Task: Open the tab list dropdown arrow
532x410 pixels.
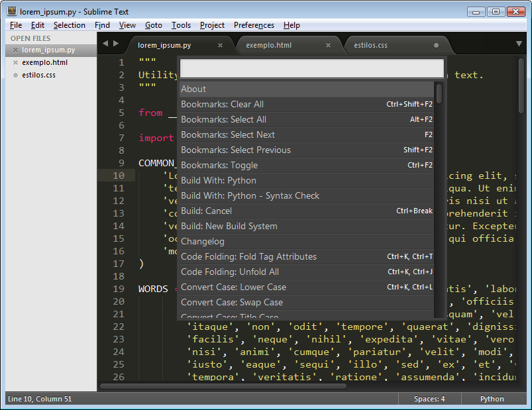Action: 519,44
